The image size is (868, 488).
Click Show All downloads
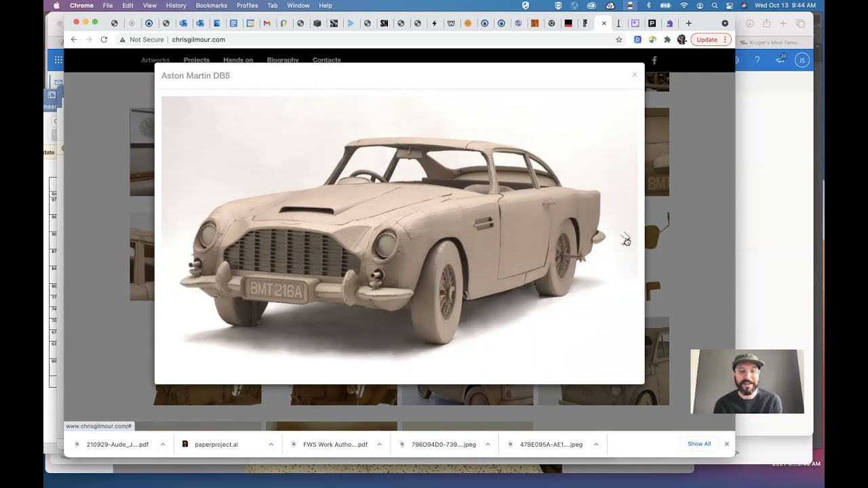(x=699, y=444)
